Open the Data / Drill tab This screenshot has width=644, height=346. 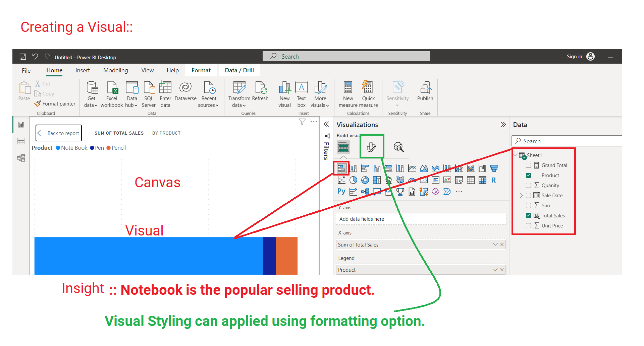[x=239, y=70]
